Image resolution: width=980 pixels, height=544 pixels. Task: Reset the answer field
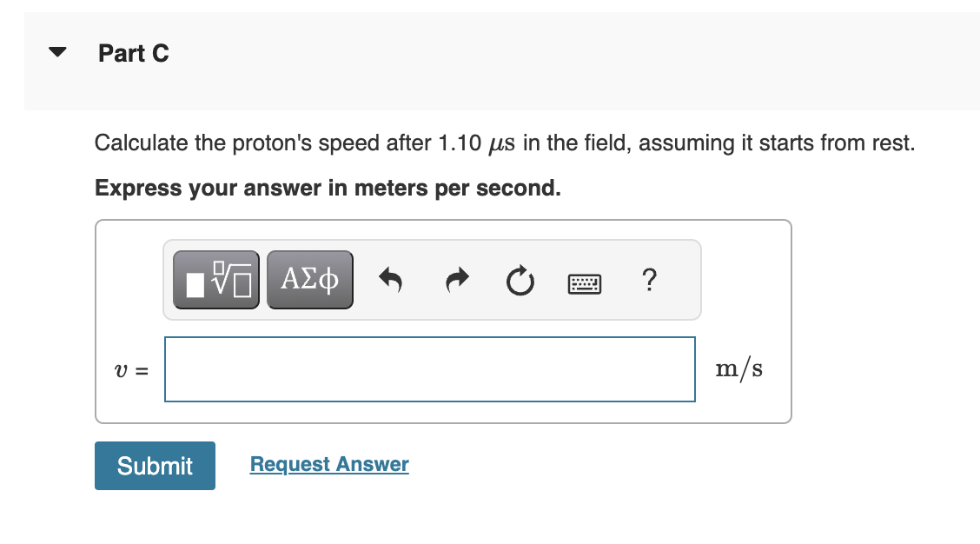point(520,280)
